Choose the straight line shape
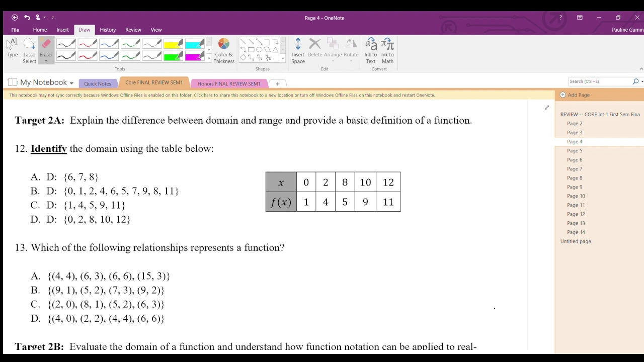The width and height of the screenshot is (644, 362). click(243, 42)
